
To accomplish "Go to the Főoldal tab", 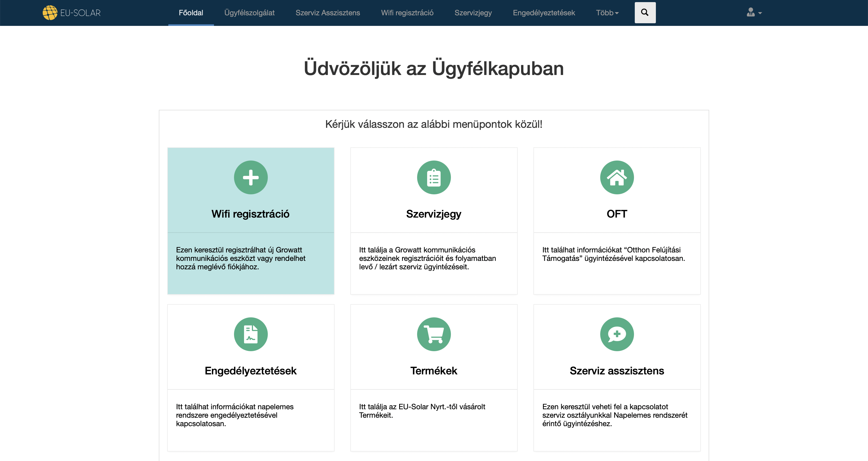I will [191, 13].
